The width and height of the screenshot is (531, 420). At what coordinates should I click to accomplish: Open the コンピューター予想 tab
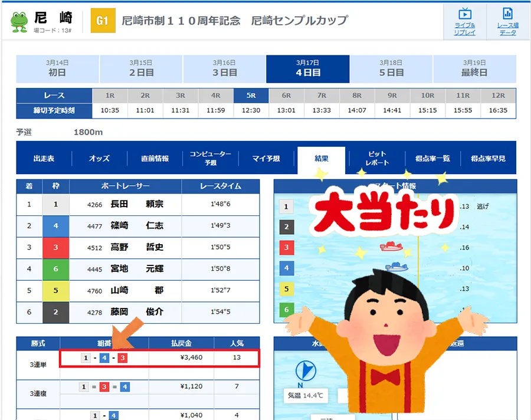pyautogui.click(x=210, y=158)
